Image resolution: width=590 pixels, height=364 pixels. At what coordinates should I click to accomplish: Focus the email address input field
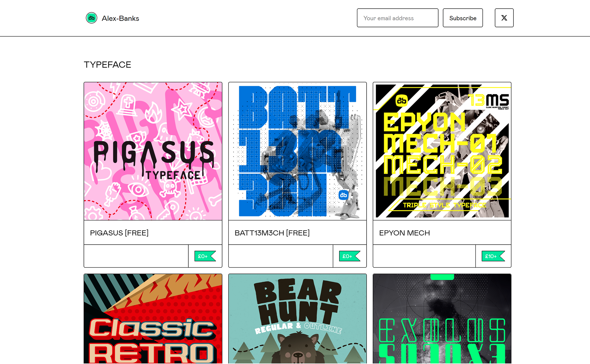click(397, 18)
